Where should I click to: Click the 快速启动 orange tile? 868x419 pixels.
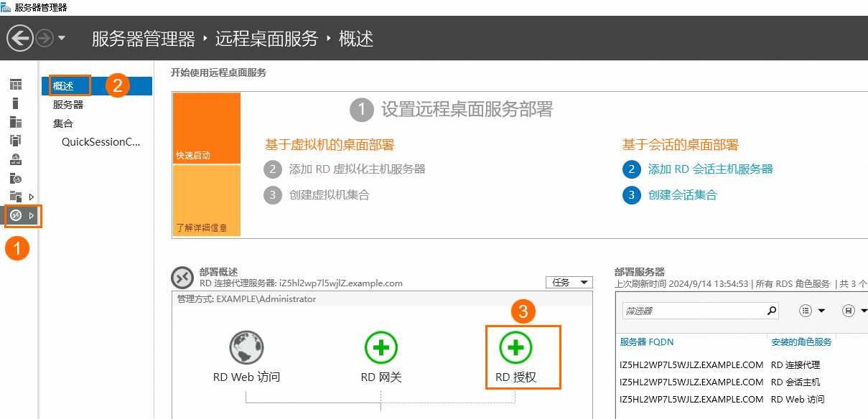(207, 128)
